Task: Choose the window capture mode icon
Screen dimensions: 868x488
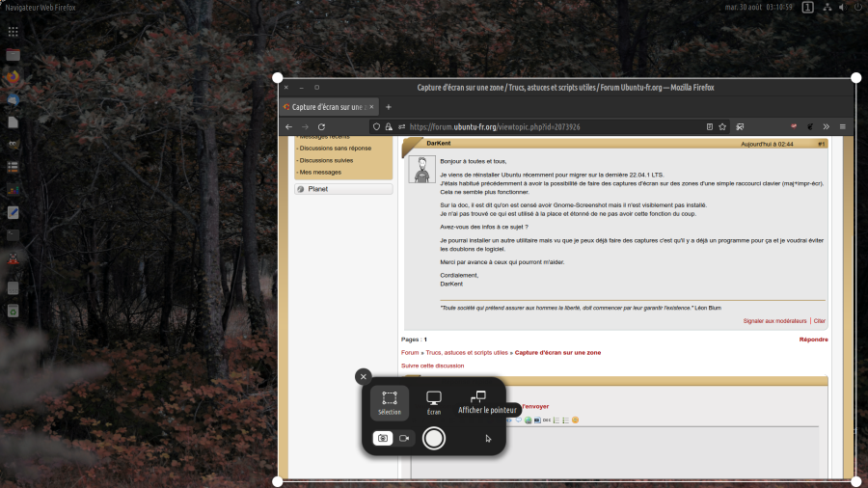Action: (478, 396)
